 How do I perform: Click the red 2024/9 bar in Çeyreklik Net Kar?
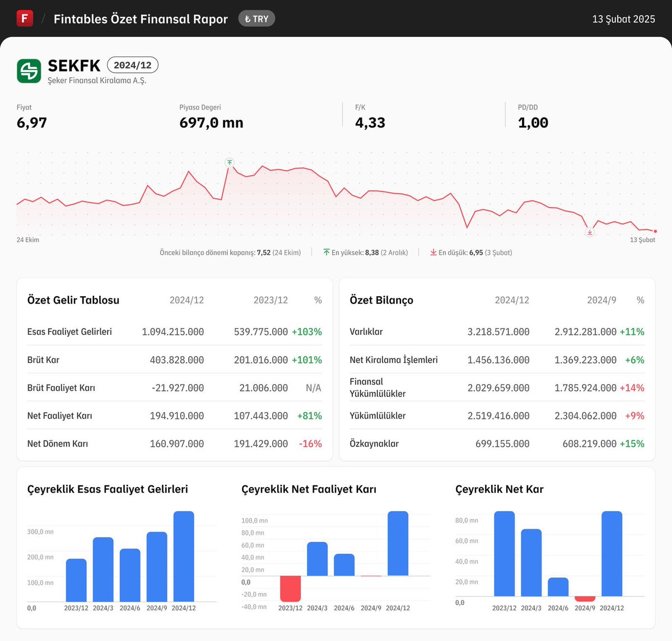pyautogui.click(x=585, y=599)
